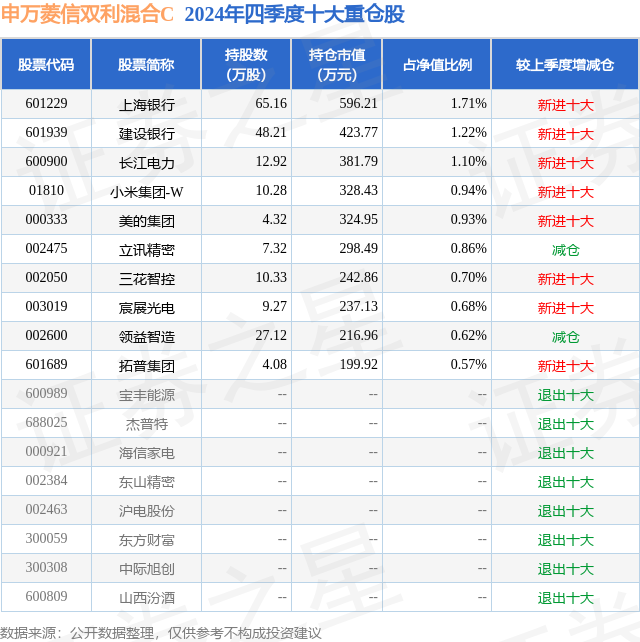The width and height of the screenshot is (640, 642).
Task: Click 退出十大 label for 宝丰能源
Action: [565, 395]
